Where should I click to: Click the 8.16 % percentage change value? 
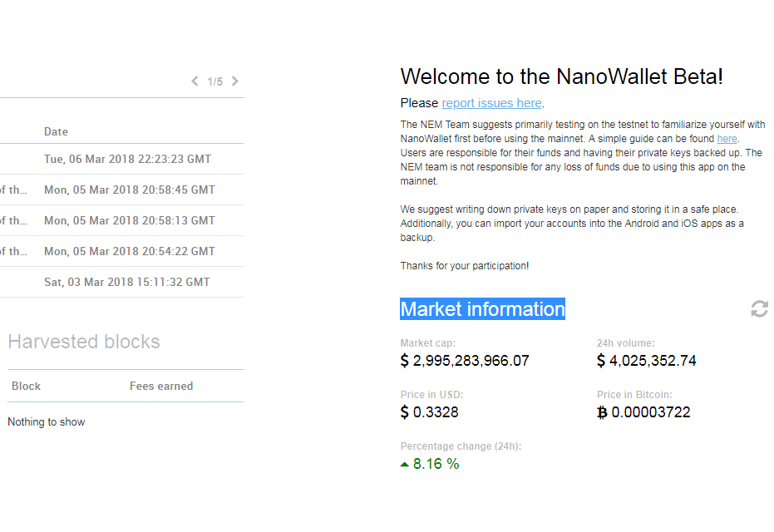click(x=430, y=464)
